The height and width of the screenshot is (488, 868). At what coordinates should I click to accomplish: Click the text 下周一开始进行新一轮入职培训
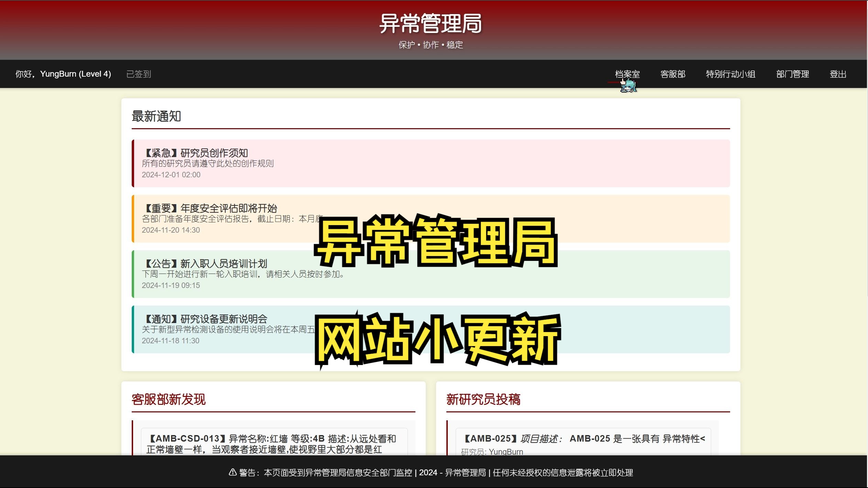point(199,274)
